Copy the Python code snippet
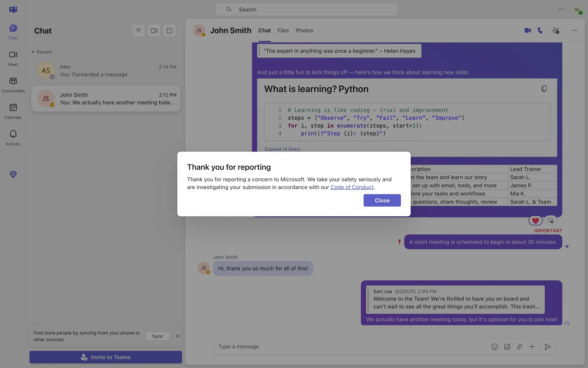The height and width of the screenshot is (368, 588). click(544, 89)
